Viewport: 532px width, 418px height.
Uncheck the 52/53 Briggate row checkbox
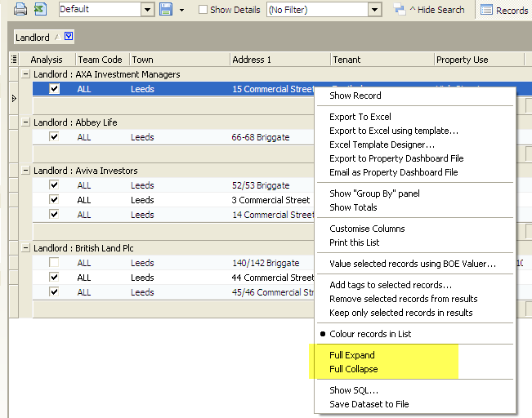point(54,185)
